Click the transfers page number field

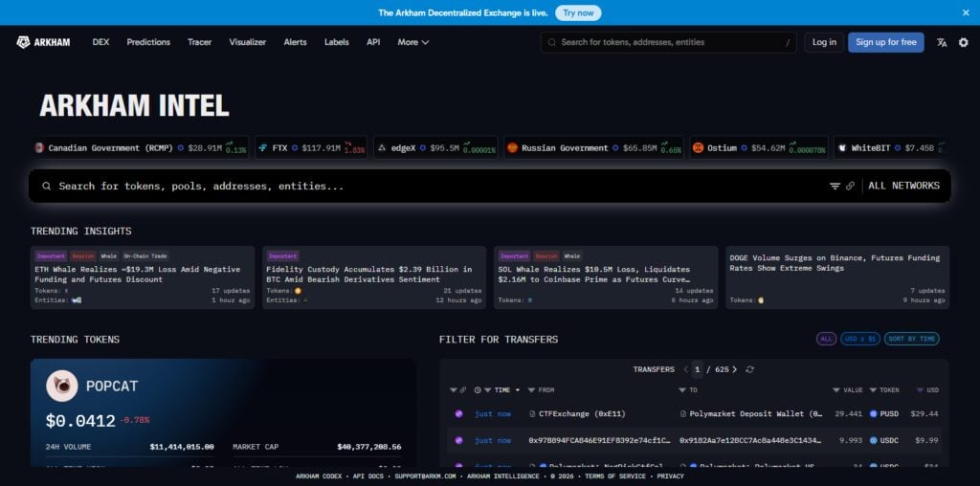(697, 370)
